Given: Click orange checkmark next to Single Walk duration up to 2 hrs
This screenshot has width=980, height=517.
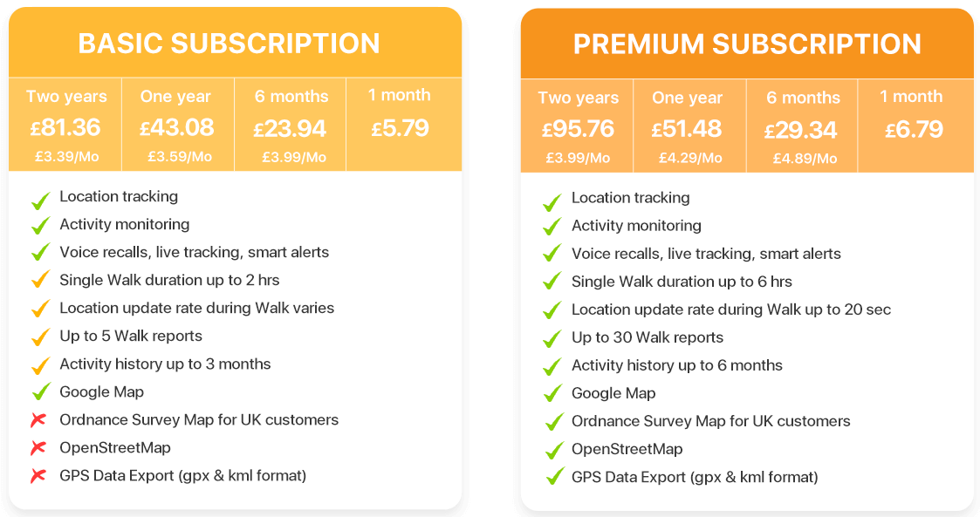Looking at the screenshot, I should pyautogui.click(x=41, y=278).
